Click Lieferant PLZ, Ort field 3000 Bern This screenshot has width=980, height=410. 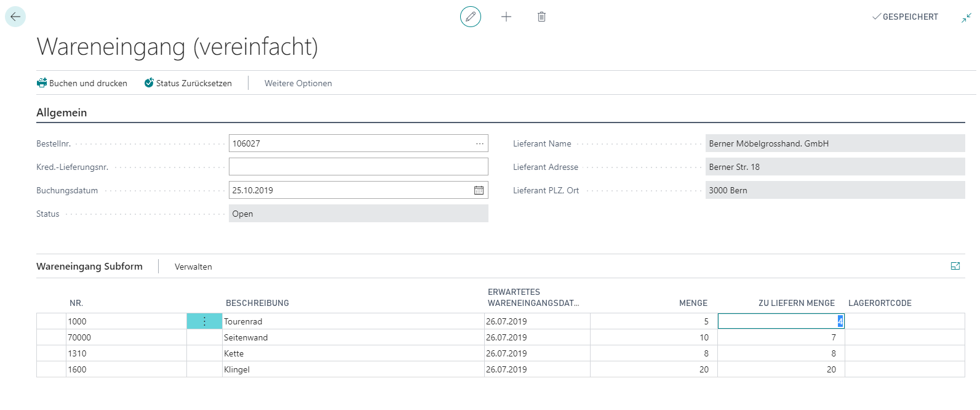pos(835,190)
